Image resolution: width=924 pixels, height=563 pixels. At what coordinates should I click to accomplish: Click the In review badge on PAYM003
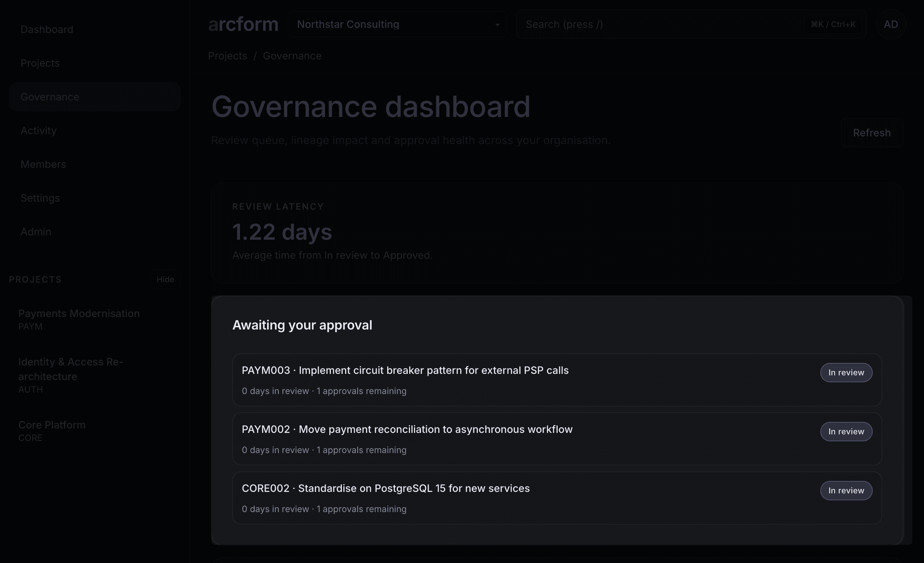(x=846, y=372)
